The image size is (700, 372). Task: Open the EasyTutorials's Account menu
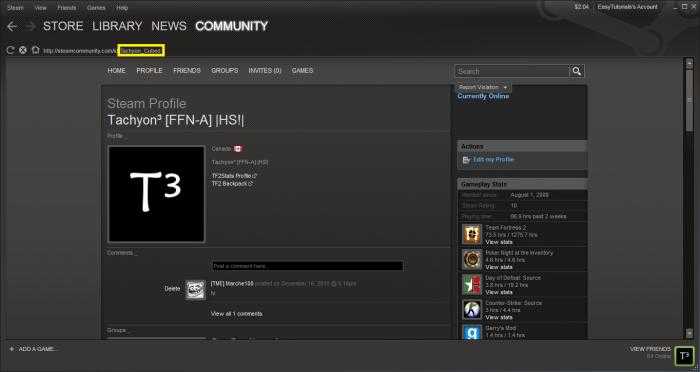[627, 7]
